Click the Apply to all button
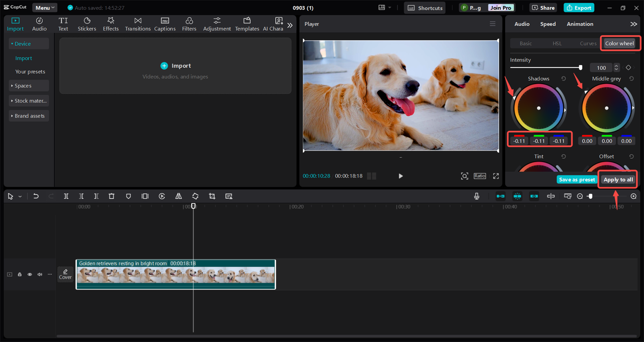Screen dimensions: 644x342 tap(618, 180)
